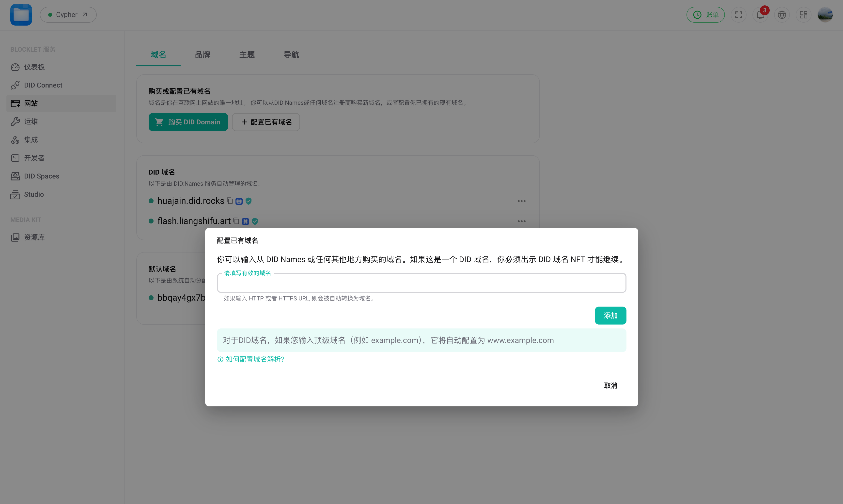Open the apps grid icon
843x504 pixels.
[804, 15]
